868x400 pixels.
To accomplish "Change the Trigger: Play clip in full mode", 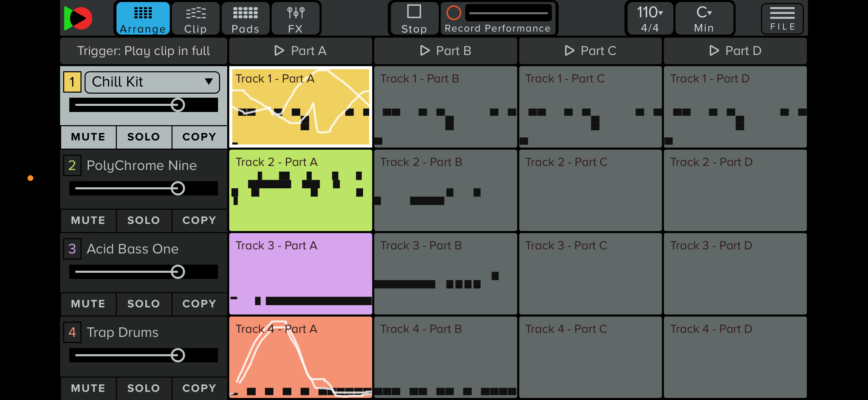I will click(x=144, y=51).
